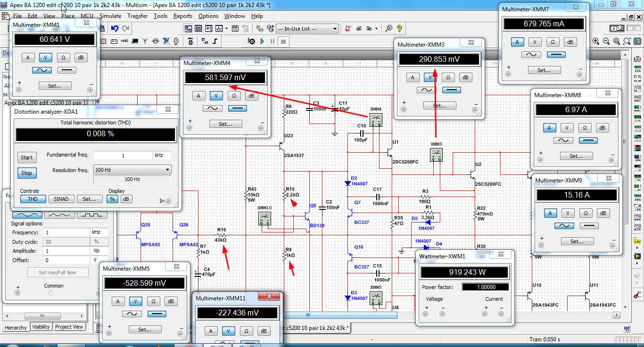Screen dimensions: 644x347
Task: Click the Zoom to Area icon
Action: 616,41
